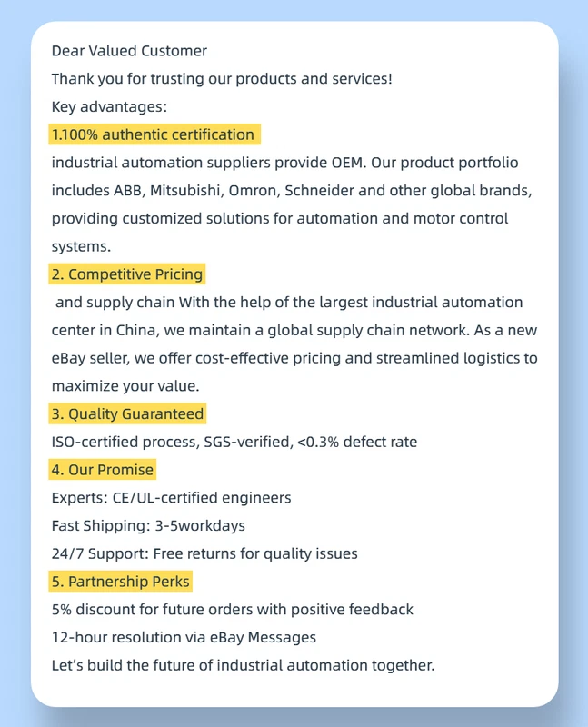Click the "Dear Valued Customer" greeting line
Image resolution: width=588 pixels, height=727 pixels.
[x=129, y=51]
